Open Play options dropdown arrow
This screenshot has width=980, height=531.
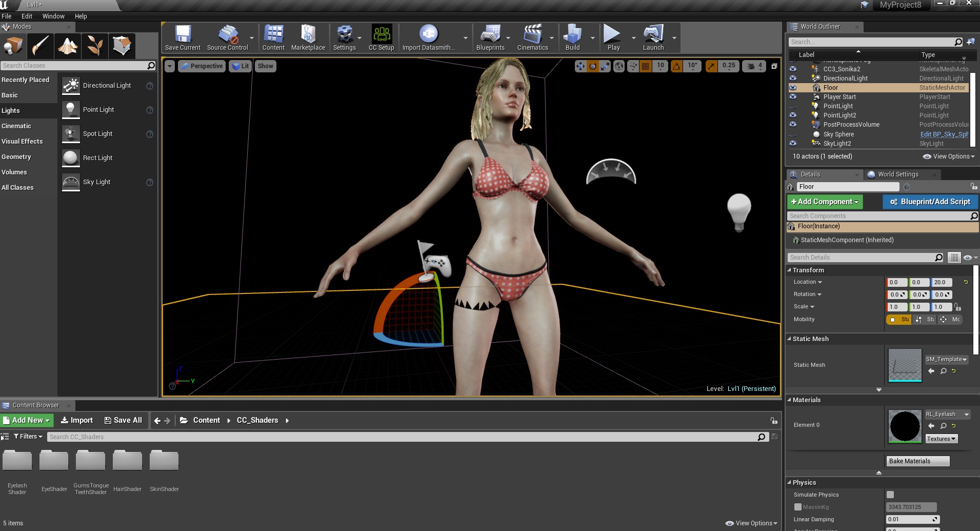click(633, 38)
